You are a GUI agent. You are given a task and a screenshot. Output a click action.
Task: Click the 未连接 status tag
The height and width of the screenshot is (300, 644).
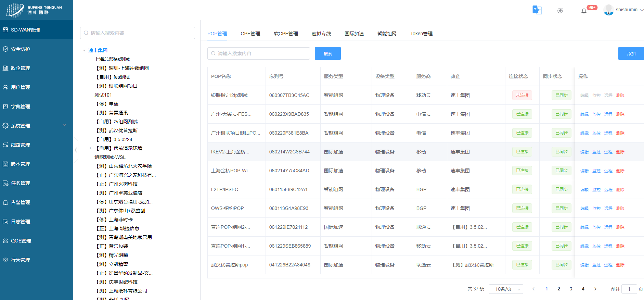click(x=522, y=95)
